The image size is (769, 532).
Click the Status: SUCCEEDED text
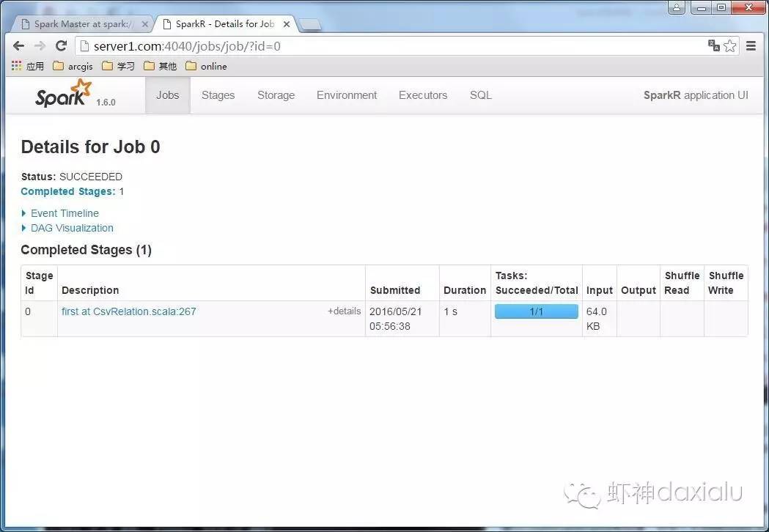[72, 177]
